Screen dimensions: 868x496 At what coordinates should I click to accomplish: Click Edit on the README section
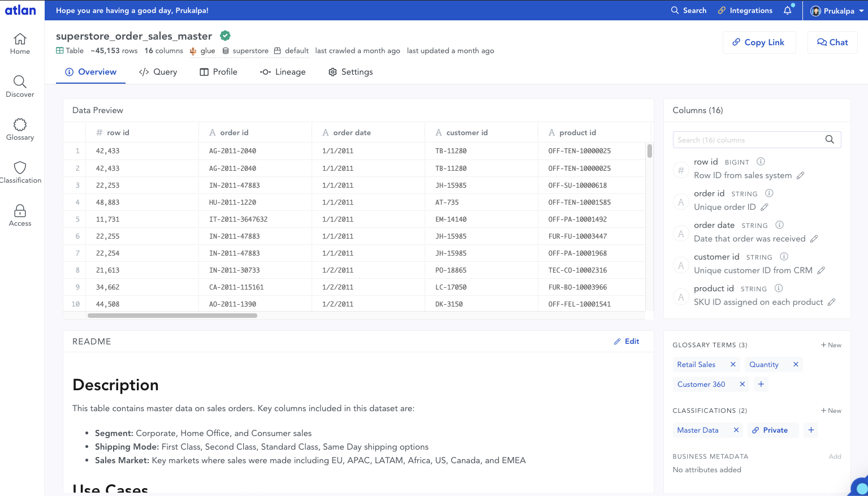click(627, 342)
